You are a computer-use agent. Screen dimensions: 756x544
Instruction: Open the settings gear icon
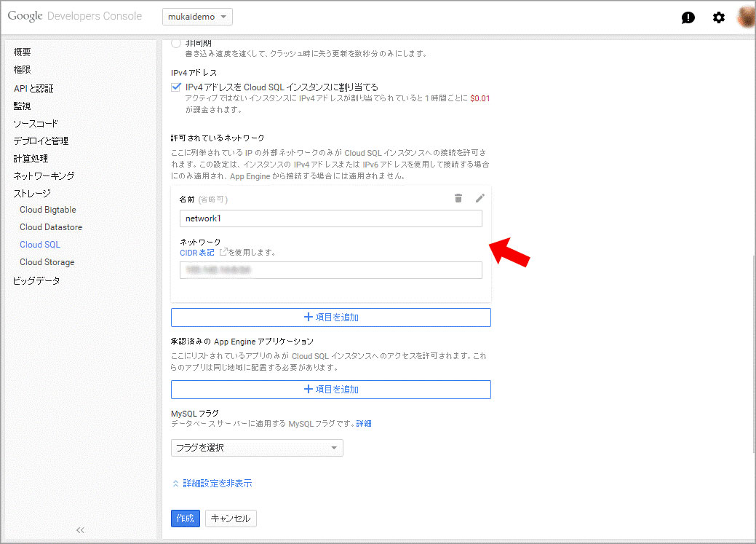pos(718,18)
